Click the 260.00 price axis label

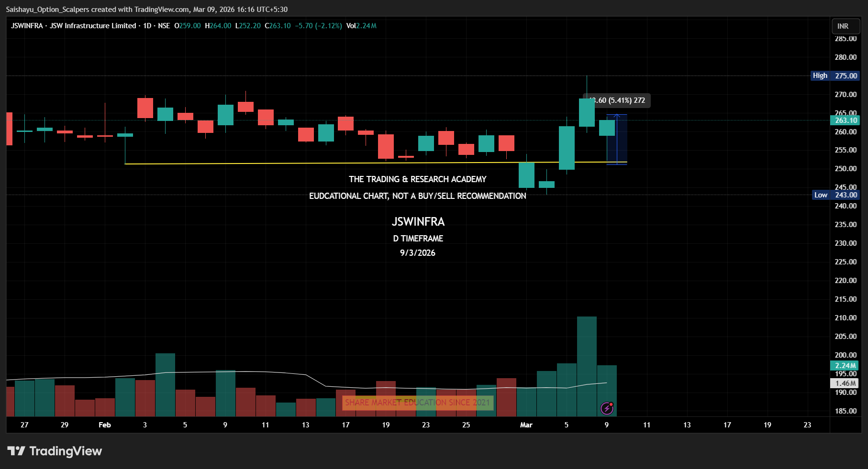click(846, 132)
